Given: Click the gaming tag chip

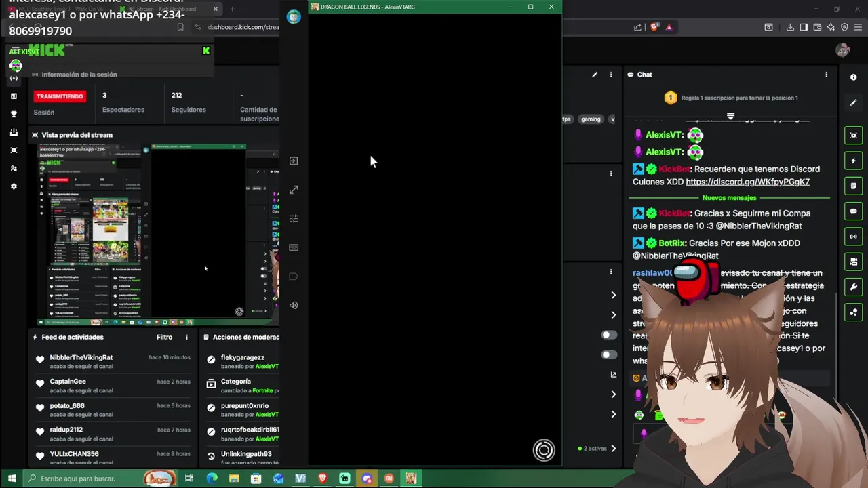Looking at the screenshot, I should (591, 119).
